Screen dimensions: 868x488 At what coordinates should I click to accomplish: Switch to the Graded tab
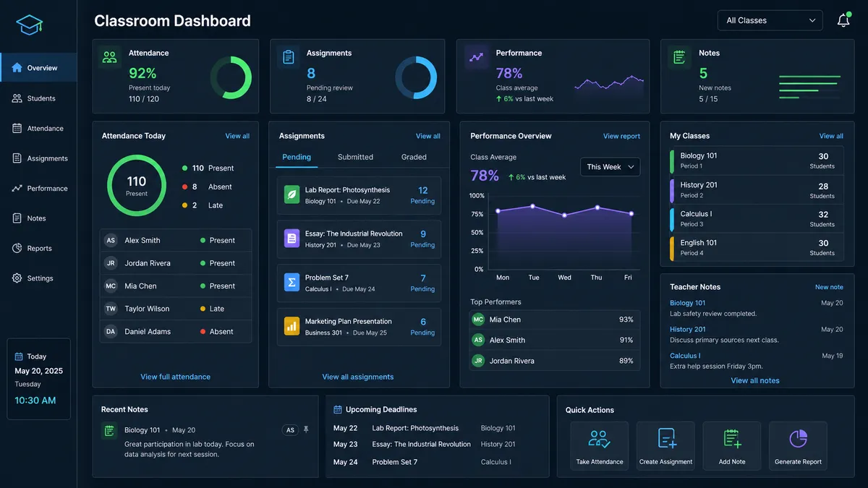click(414, 157)
